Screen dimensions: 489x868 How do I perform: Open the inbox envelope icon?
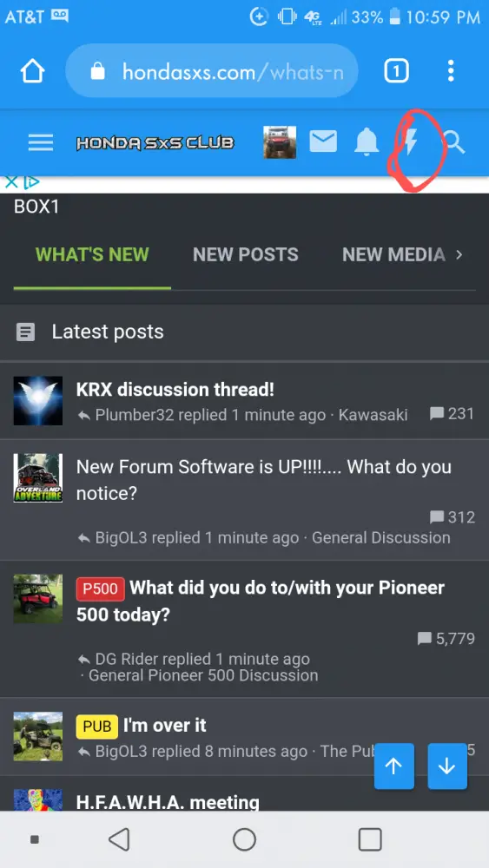(323, 141)
